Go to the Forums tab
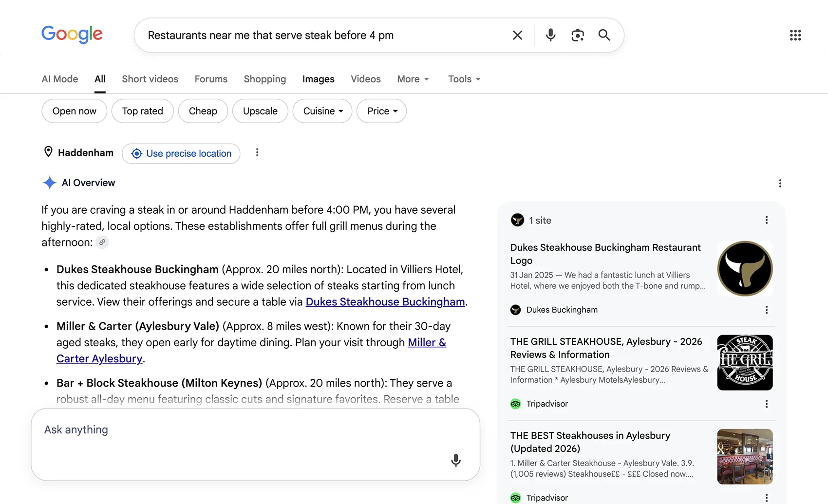The width and height of the screenshot is (828, 504). 211,79
